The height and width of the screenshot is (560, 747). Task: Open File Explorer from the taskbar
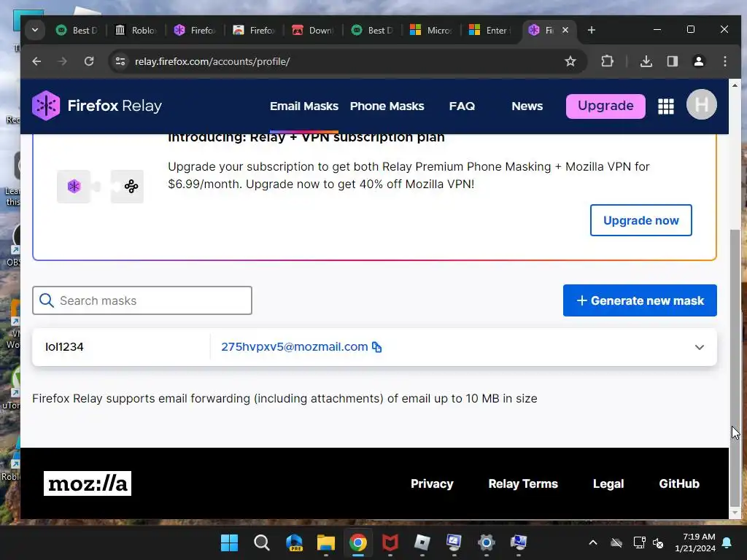[326, 542]
